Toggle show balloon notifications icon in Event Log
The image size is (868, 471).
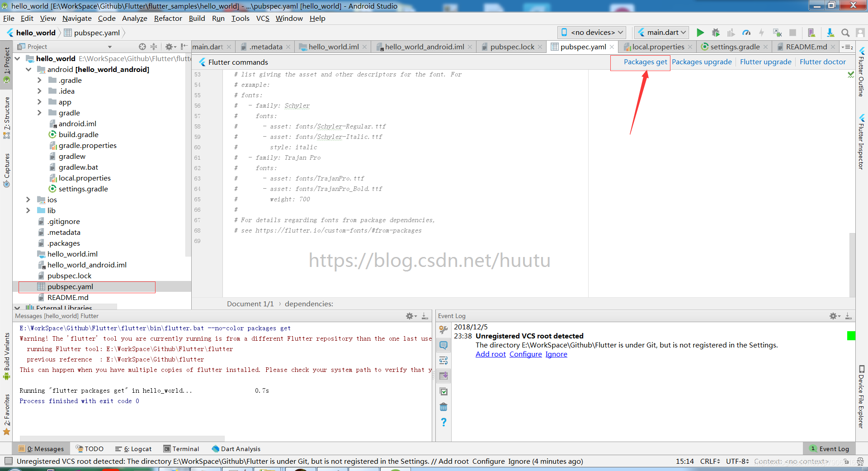(443, 345)
